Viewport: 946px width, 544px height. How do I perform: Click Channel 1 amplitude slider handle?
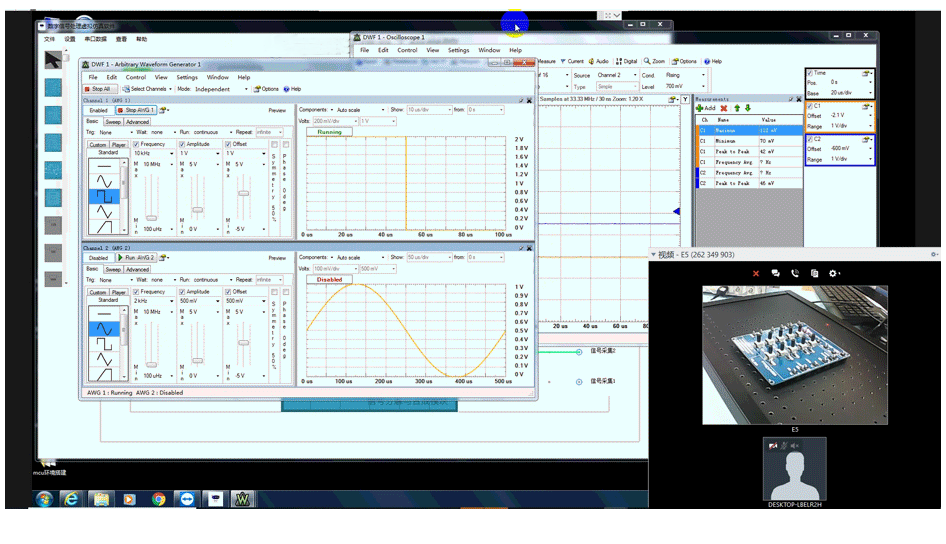coord(197,210)
